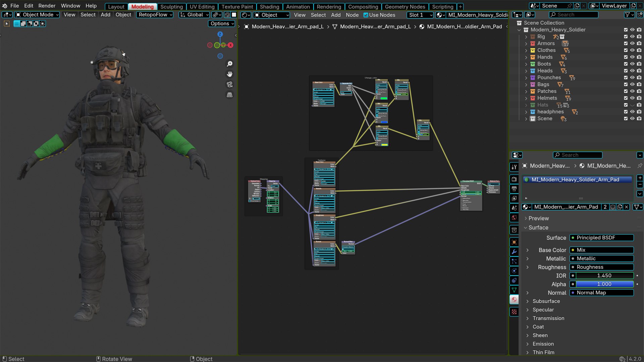Expand the Clothes collection in the outliner

[x=526, y=50]
